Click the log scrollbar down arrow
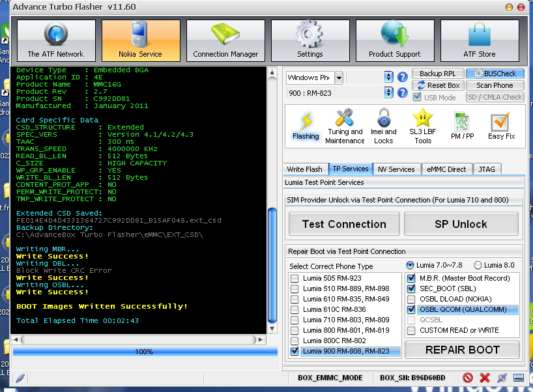Image resolution: width=533 pixels, height=392 pixels. coord(272,329)
